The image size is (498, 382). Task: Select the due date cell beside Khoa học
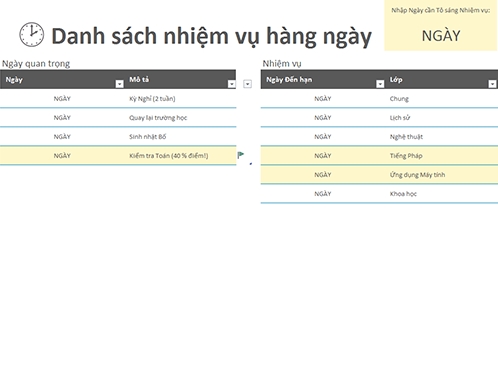tap(323, 194)
